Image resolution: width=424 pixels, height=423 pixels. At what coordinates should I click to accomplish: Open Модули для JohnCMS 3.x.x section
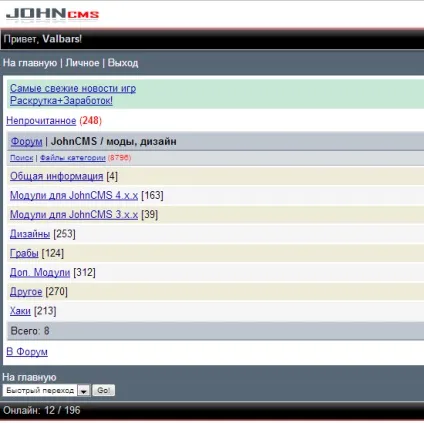pos(74,215)
